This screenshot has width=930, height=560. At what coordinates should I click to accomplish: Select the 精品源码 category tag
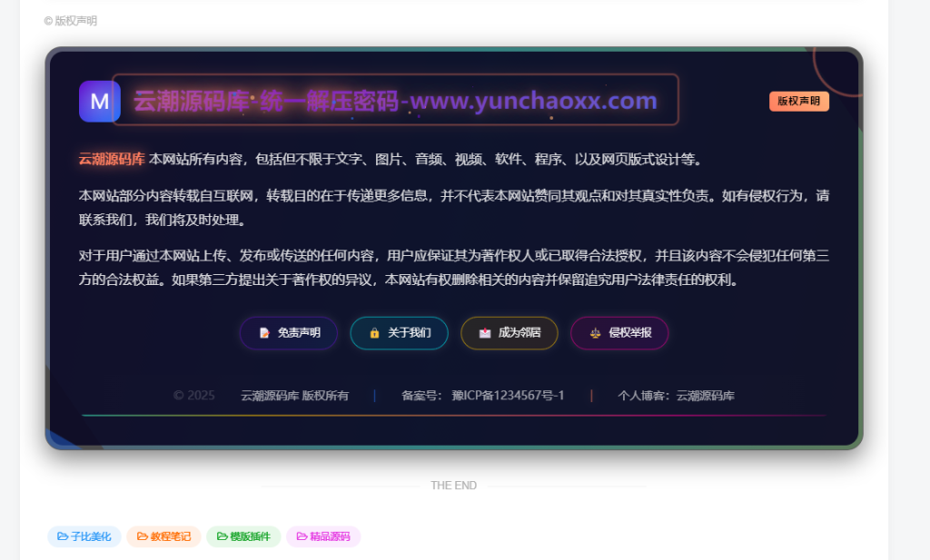click(x=323, y=536)
